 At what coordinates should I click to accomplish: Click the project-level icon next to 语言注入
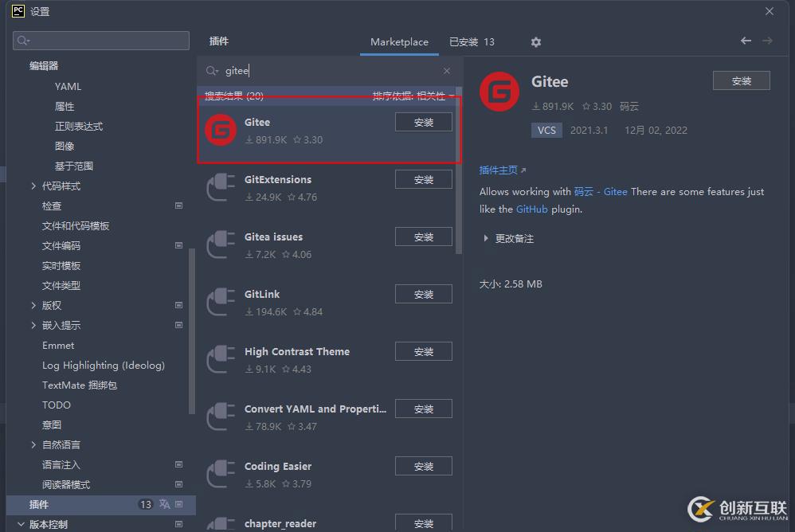(x=179, y=464)
